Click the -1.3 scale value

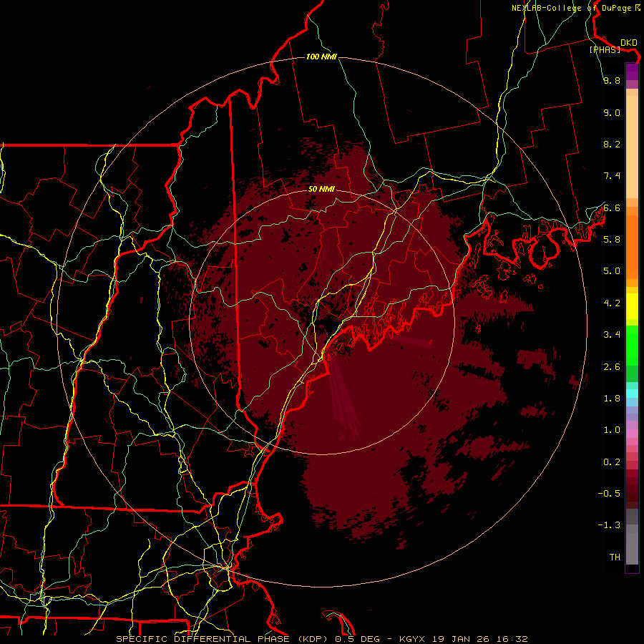pyautogui.click(x=609, y=525)
